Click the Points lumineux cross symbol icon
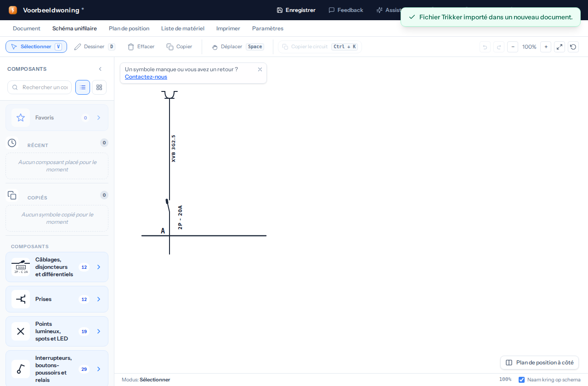 tap(21, 331)
